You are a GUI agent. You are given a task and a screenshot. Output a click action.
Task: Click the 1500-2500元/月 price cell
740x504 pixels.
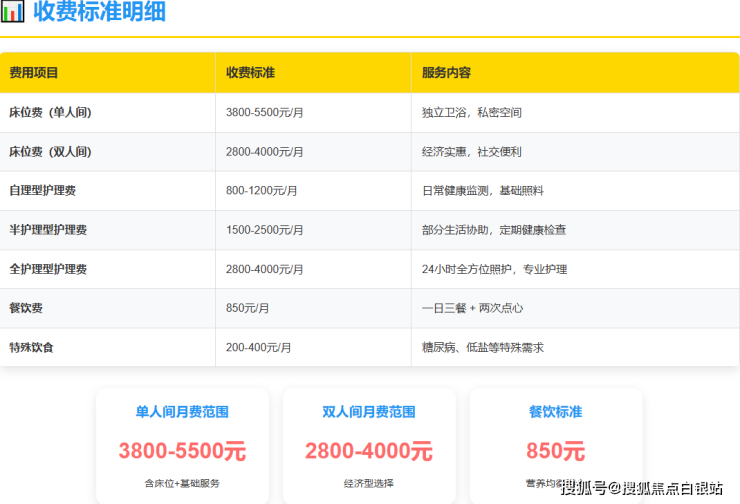click(x=264, y=230)
